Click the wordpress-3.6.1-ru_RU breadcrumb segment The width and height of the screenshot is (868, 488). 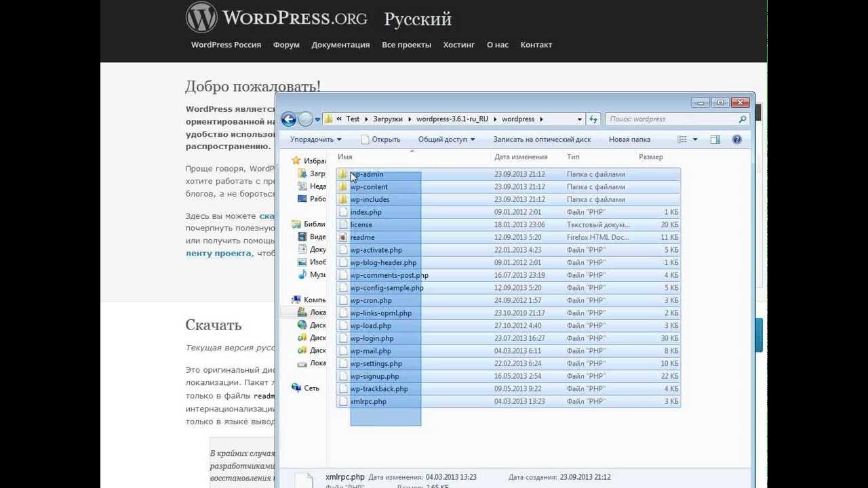[452, 119]
